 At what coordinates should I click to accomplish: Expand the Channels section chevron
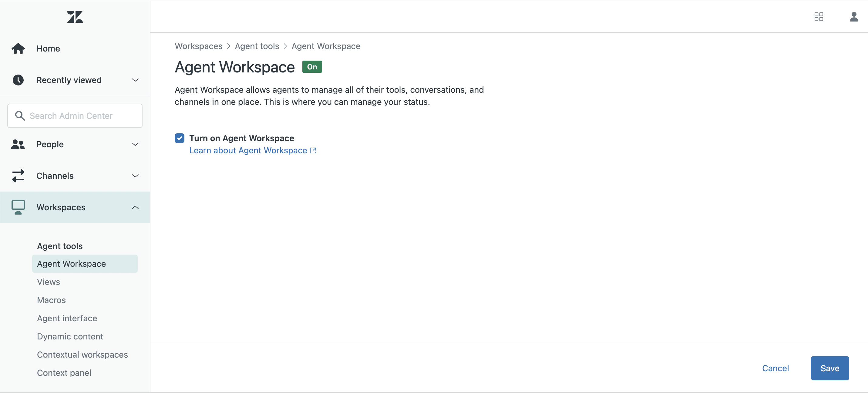135,176
